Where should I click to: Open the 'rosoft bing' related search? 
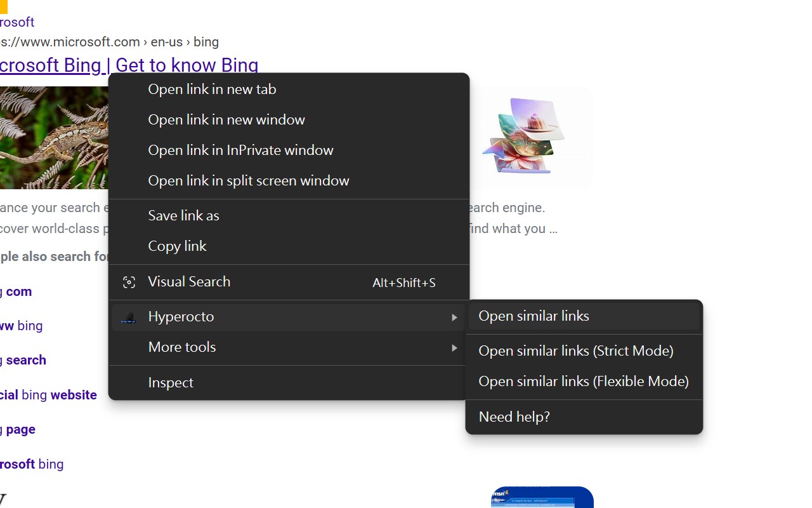coord(32,464)
